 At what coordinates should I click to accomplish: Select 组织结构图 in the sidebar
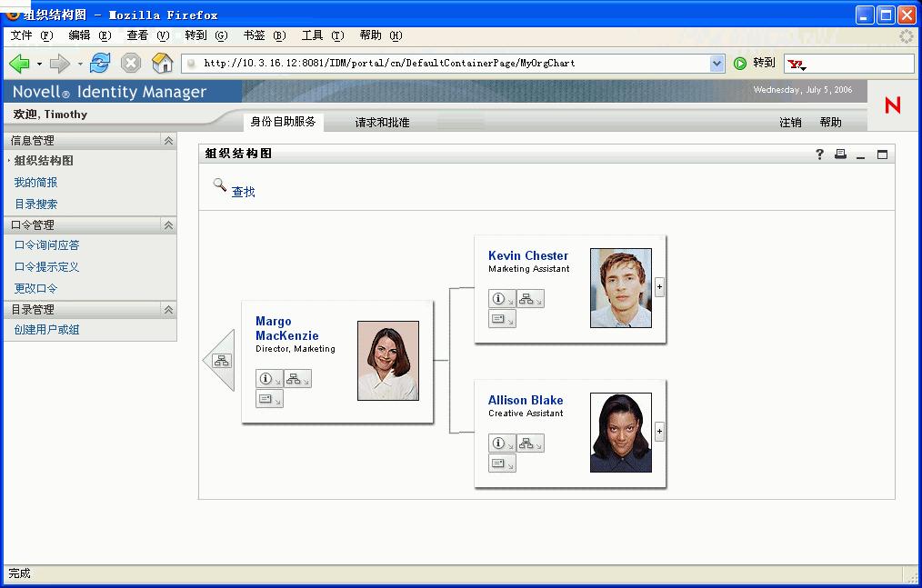[44, 161]
